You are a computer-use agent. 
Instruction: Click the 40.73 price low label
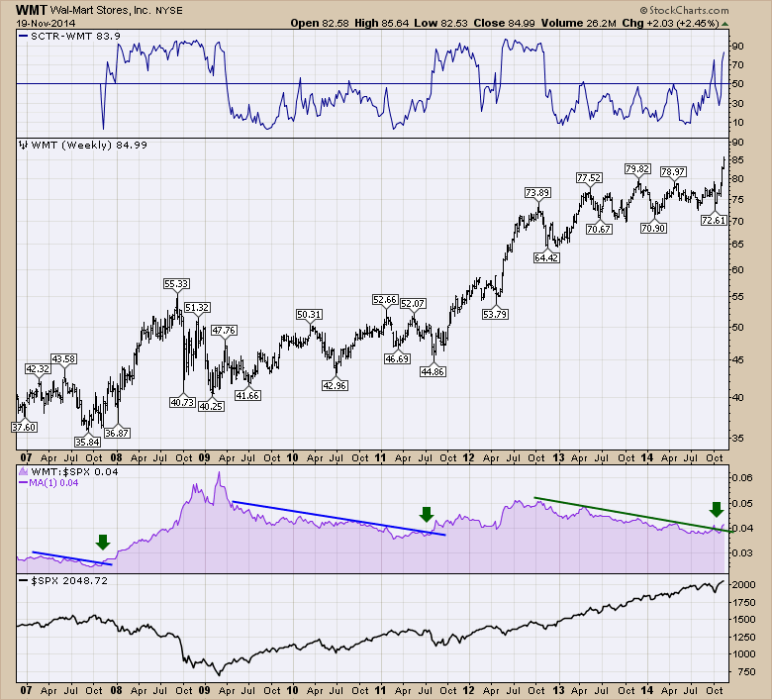183,402
